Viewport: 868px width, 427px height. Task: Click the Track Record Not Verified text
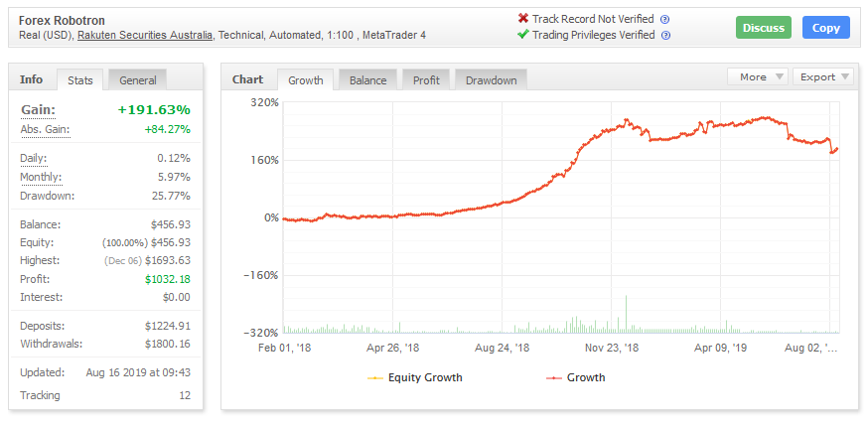pos(593,20)
